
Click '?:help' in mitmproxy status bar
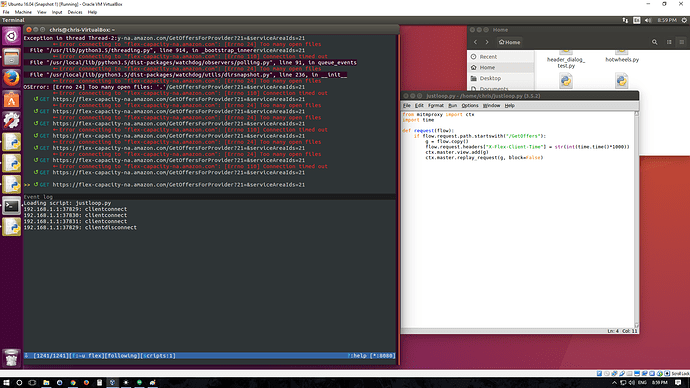(357, 356)
